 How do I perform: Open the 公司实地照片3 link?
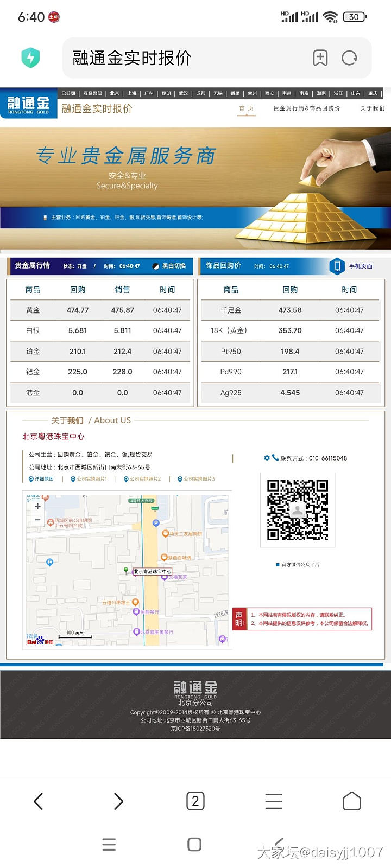[x=197, y=479]
